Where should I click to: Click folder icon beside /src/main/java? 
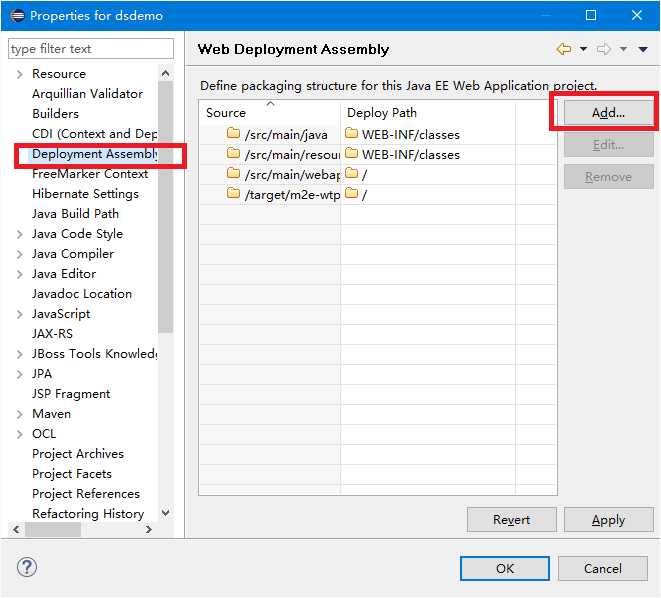pos(233,133)
